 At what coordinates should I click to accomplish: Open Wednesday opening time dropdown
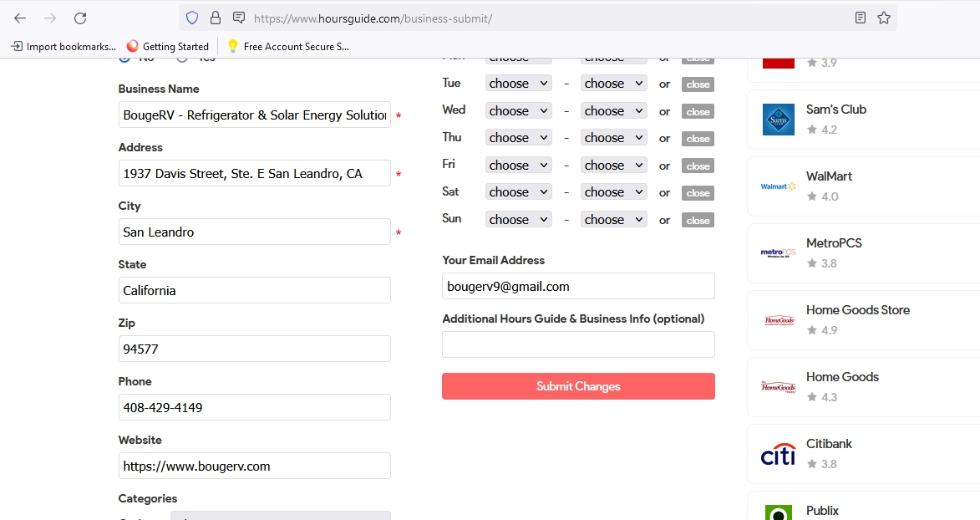coord(518,111)
